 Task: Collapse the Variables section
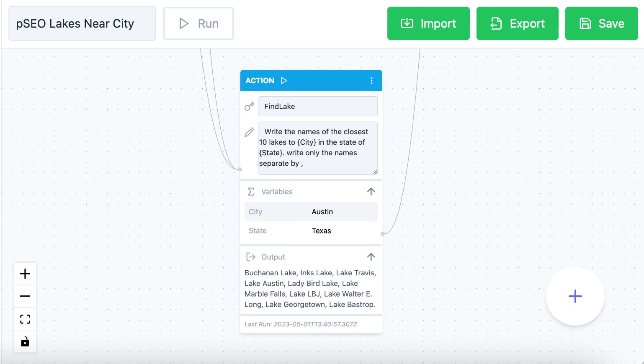pyautogui.click(x=371, y=192)
